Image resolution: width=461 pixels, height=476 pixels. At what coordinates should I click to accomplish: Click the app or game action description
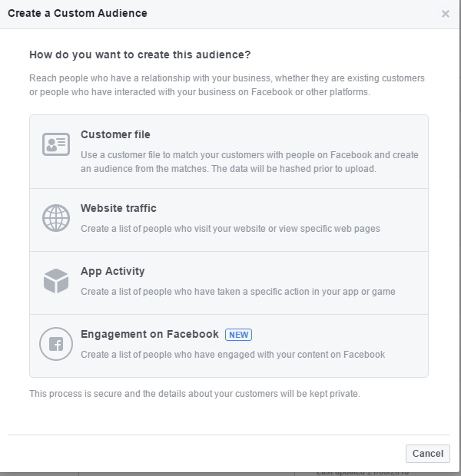pos(237,291)
